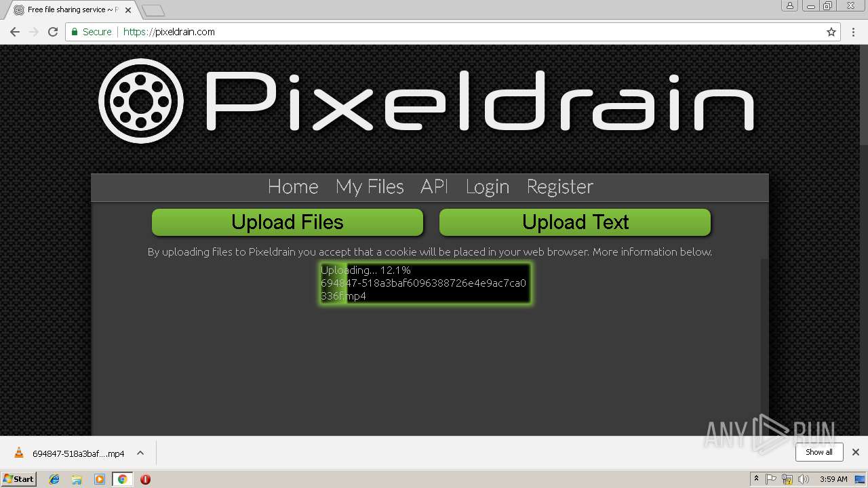Expand the download item options chevron
This screenshot has width=868, height=488.
point(140,453)
